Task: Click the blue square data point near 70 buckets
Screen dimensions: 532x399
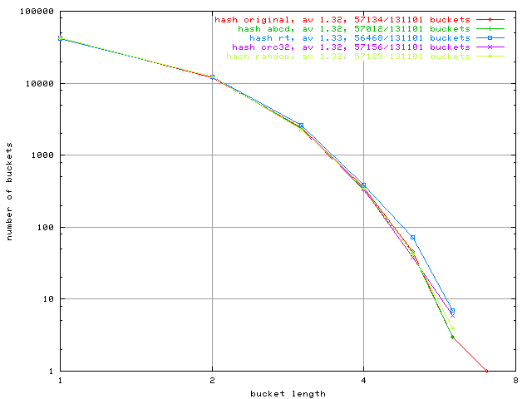Action: tap(412, 238)
